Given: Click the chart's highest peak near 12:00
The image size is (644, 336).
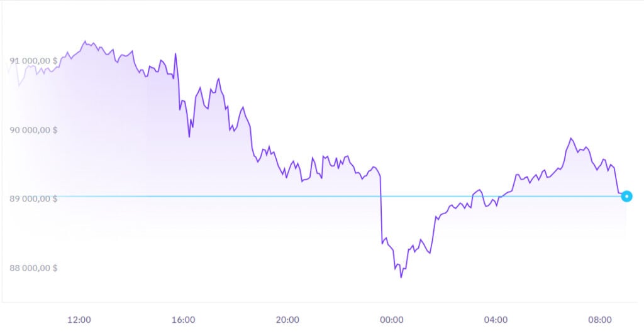Looking at the screenshot, I should point(85,41).
